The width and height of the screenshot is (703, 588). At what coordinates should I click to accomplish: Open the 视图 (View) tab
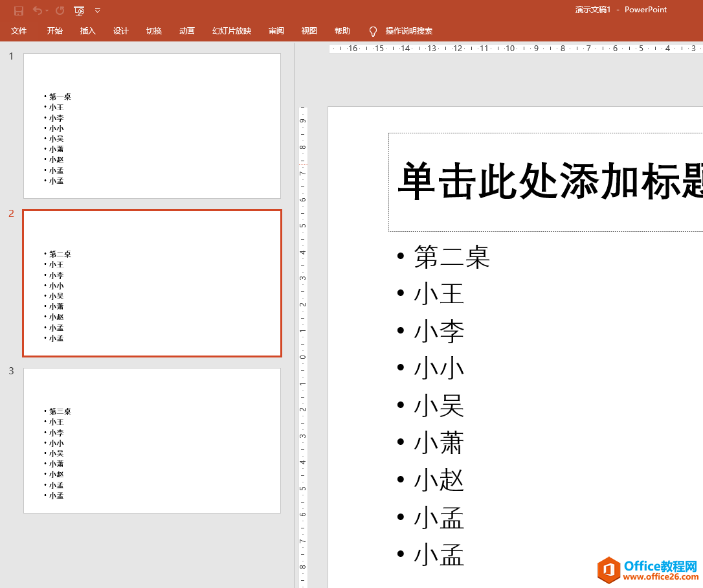coord(309,31)
